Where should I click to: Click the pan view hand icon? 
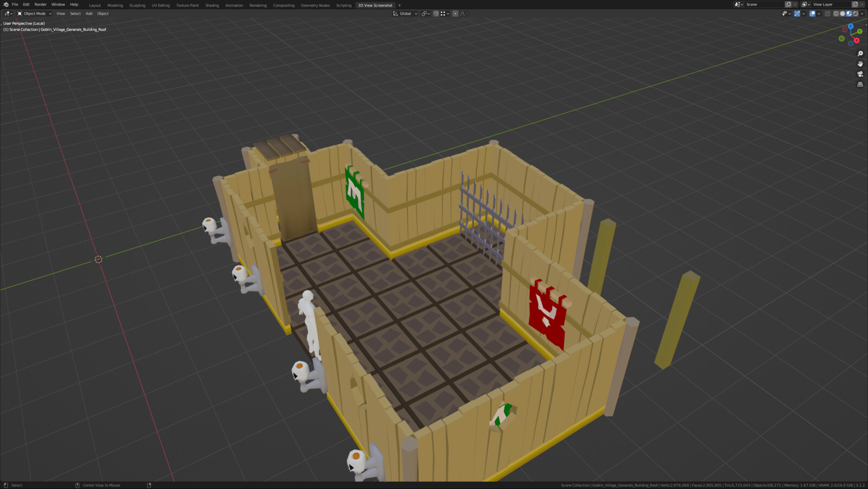[860, 63]
